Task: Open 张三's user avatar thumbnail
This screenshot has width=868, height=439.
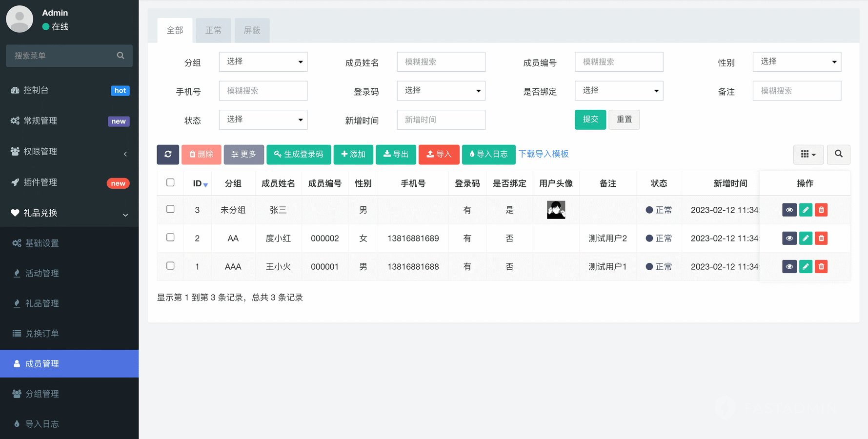Action: point(556,210)
